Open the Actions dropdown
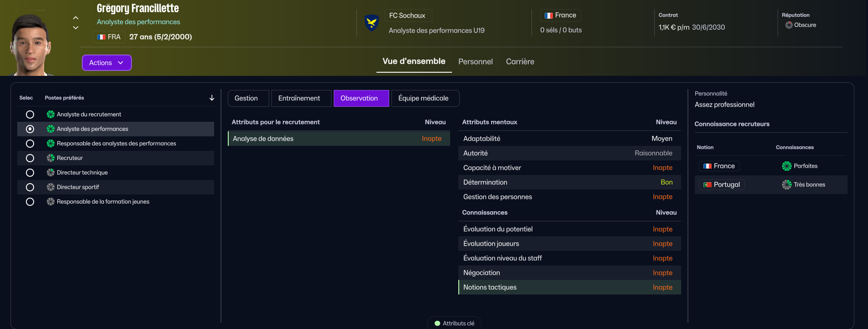The height and width of the screenshot is (329, 868). (106, 63)
